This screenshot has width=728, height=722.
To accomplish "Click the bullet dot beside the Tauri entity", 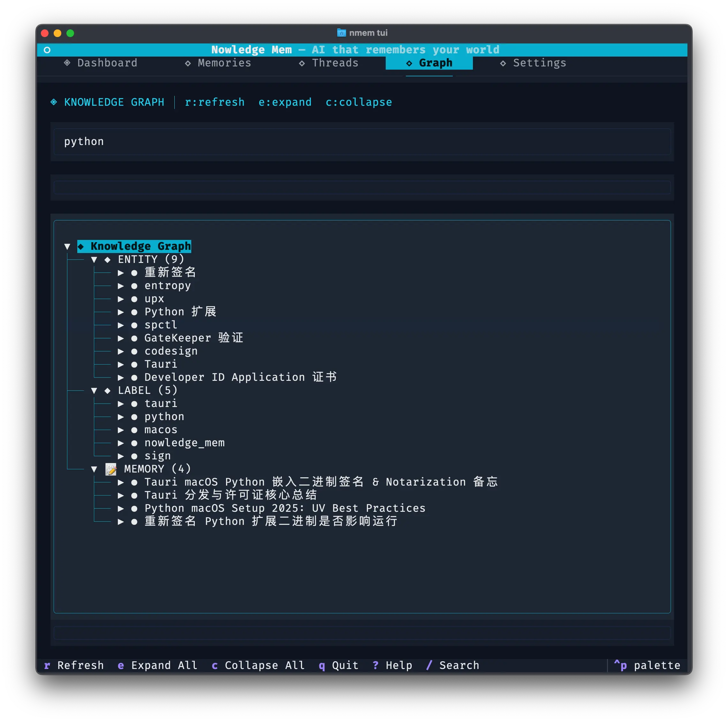I will [134, 365].
